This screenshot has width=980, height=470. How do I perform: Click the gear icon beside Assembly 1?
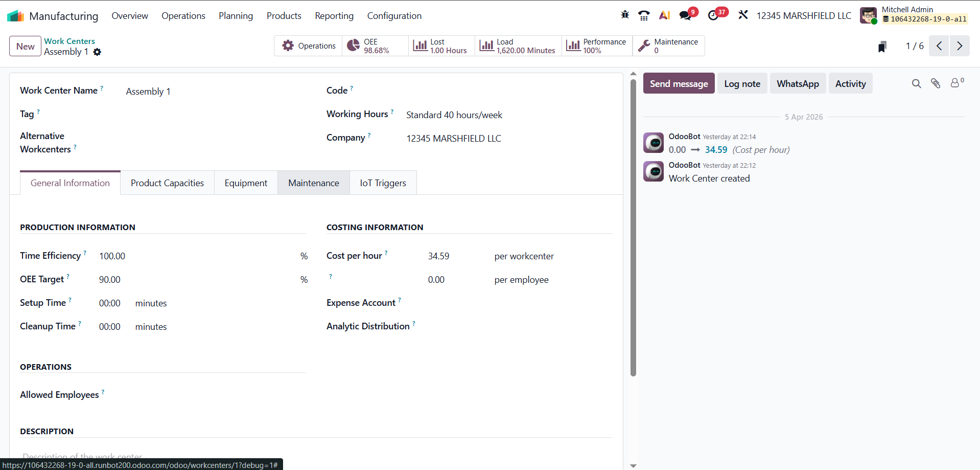[97, 52]
